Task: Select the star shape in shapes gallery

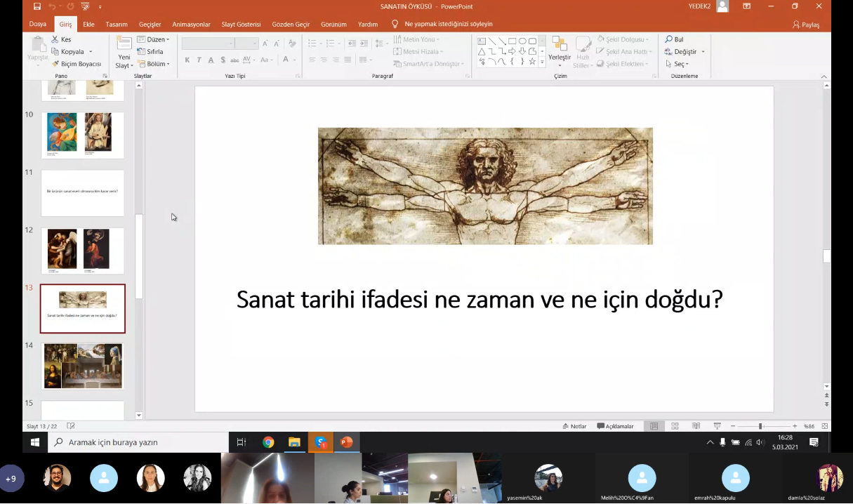Action: click(532, 61)
